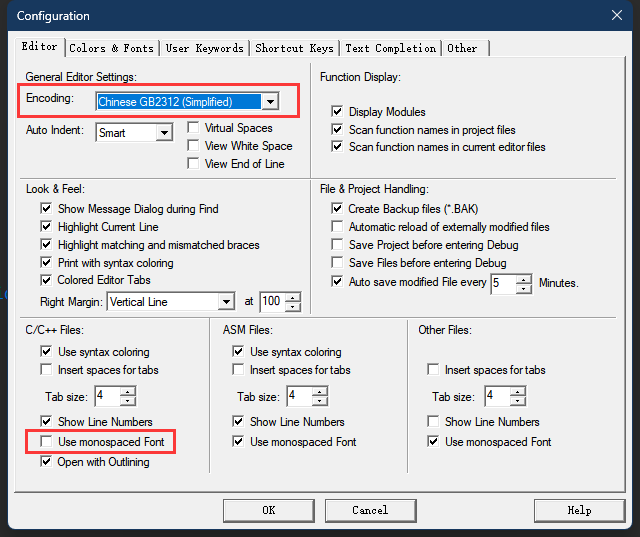Check Save Files before entering Debug
Screen dimensions: 640x537
pos(337,262)
